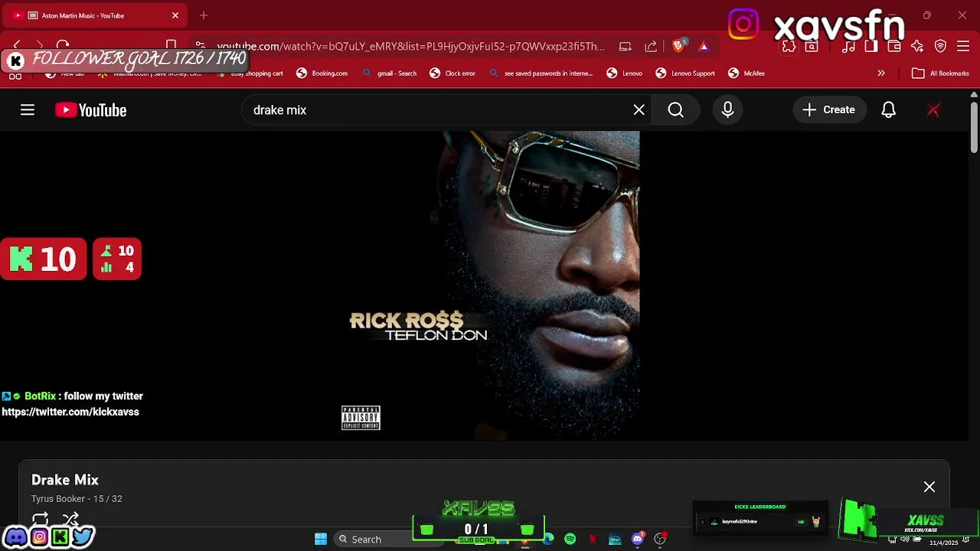Select the youtube.com address bar URL
The height and width of the screenshot is (551, 980).
tap(411, 47)
